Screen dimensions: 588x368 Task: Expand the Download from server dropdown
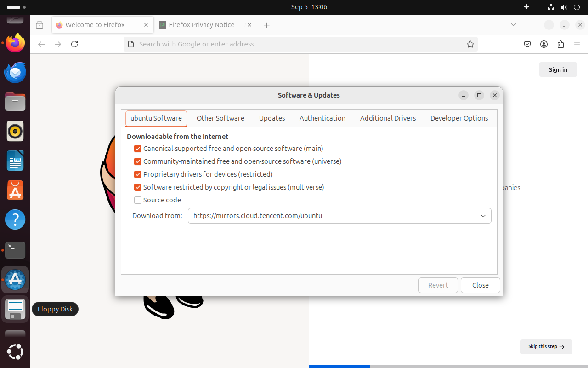[x=339, y=216]
